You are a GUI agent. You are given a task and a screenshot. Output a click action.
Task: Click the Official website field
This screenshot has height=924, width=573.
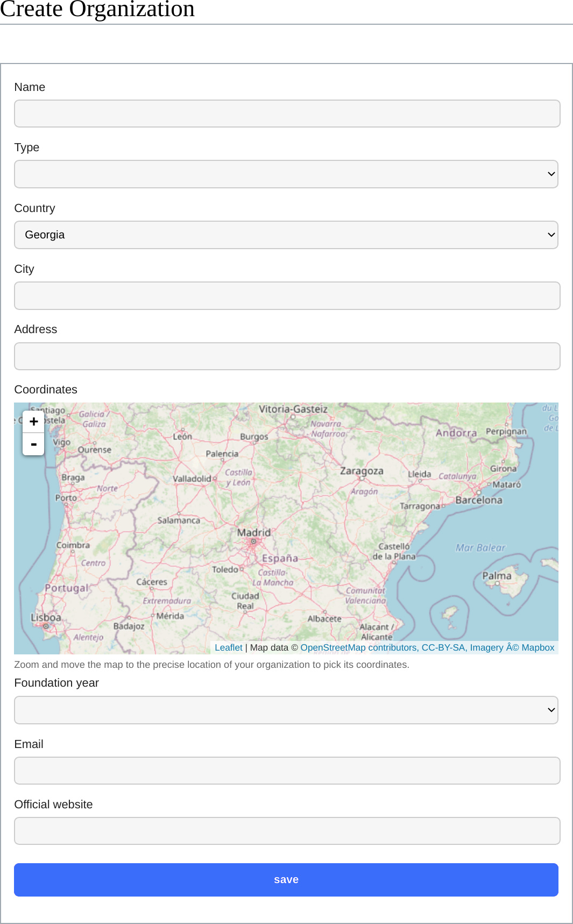(x=287, y=831)
